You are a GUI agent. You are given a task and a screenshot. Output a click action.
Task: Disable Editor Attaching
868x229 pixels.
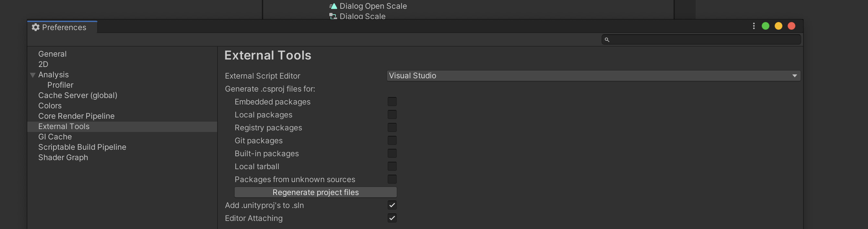click(392, 218)
